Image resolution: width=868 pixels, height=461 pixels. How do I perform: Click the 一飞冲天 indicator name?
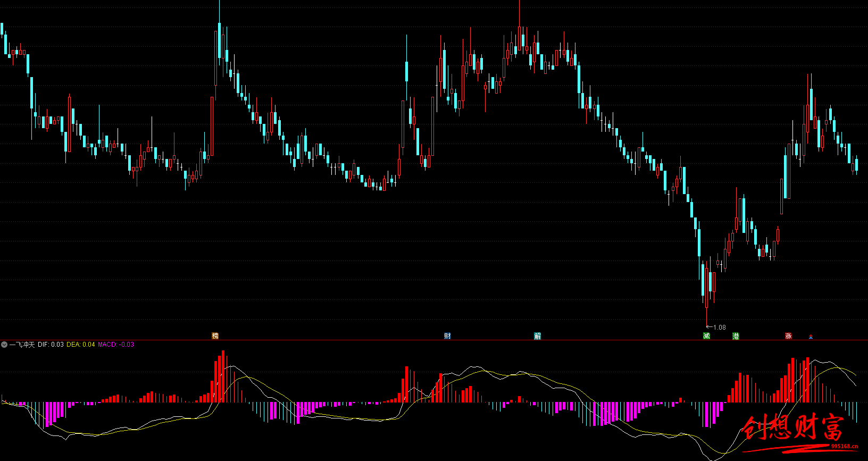tap(22, 345)
